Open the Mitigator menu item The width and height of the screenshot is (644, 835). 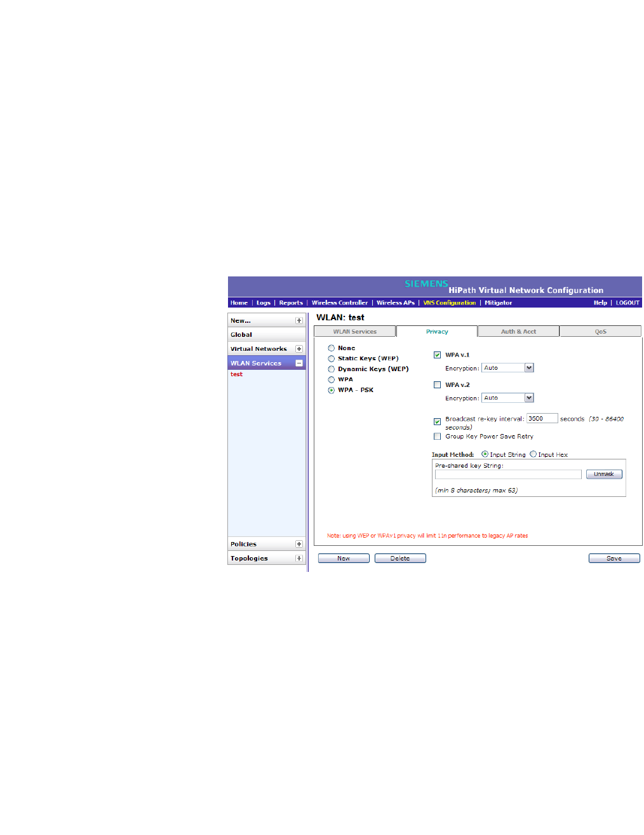pos(499,303)
